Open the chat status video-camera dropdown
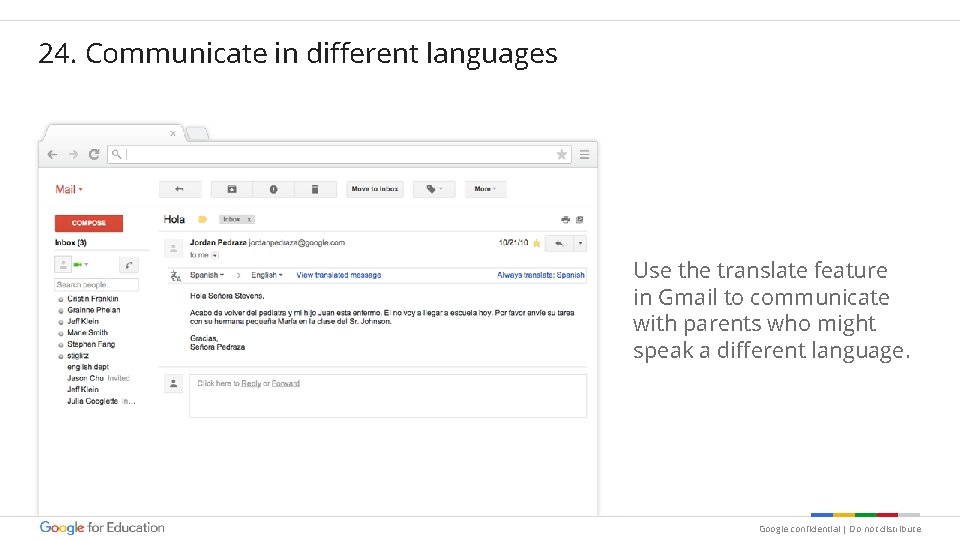 point(81,264)
